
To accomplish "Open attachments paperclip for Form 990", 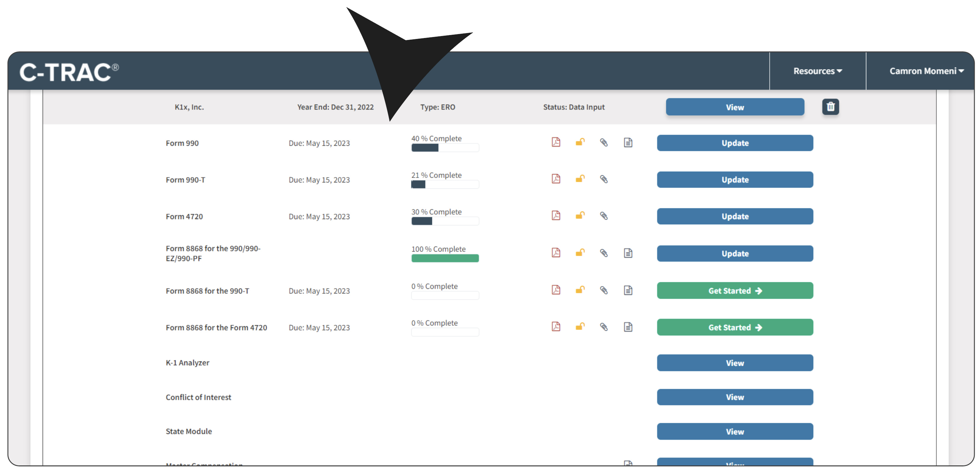I will (x=604, y=142).
